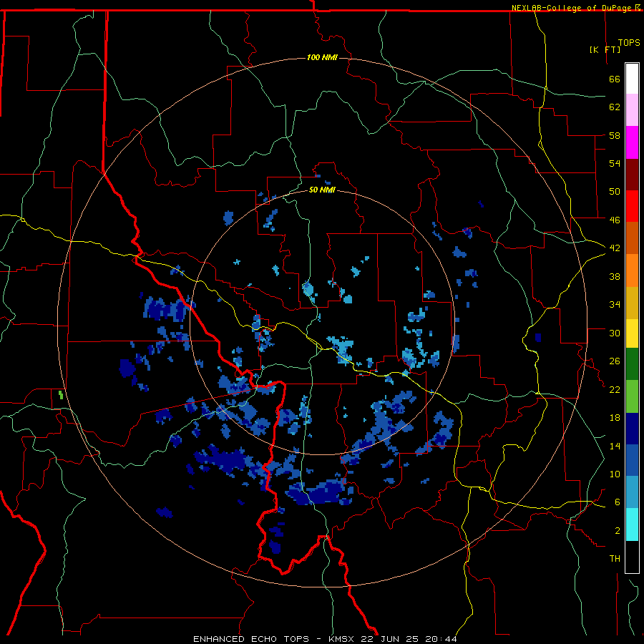Click the cyan legend swatch

pyautogui.click(x=632, y=525)
